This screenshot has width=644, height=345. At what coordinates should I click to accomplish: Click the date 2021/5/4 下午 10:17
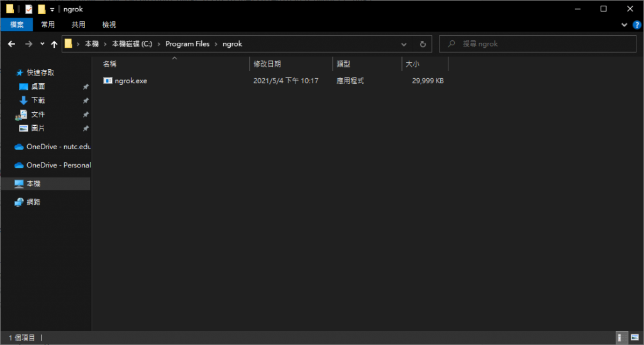(286, 81)
